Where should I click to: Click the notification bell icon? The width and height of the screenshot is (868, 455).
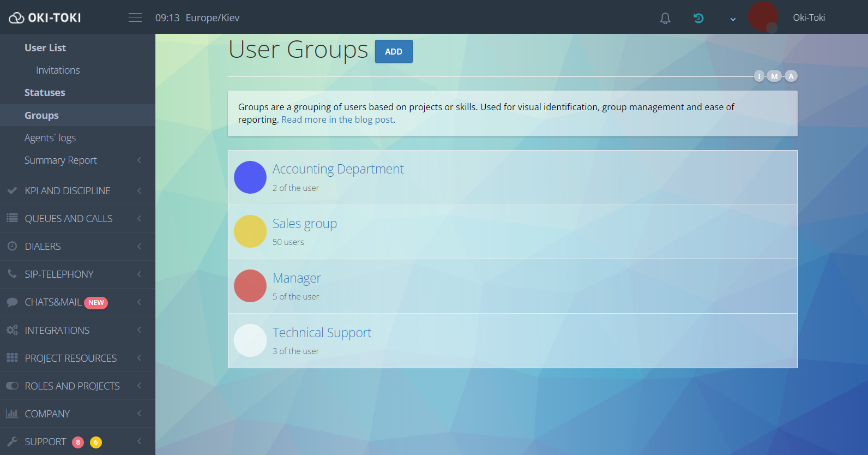tap(665, 18)
